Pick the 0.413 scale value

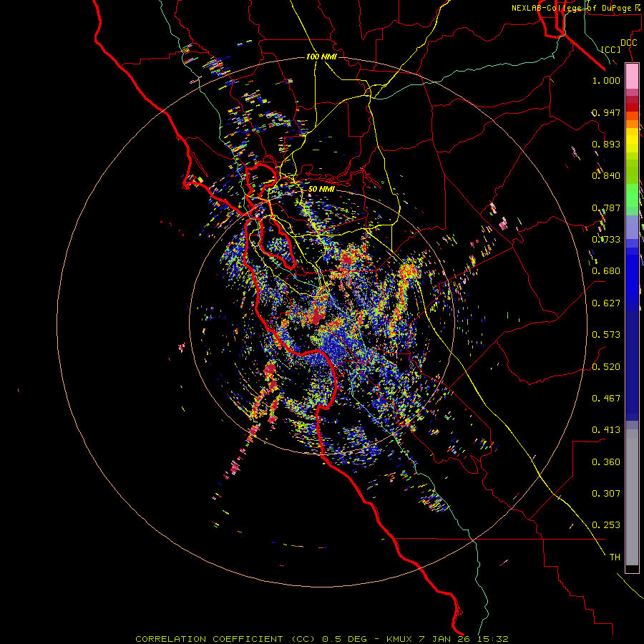(x=606, y=430)
